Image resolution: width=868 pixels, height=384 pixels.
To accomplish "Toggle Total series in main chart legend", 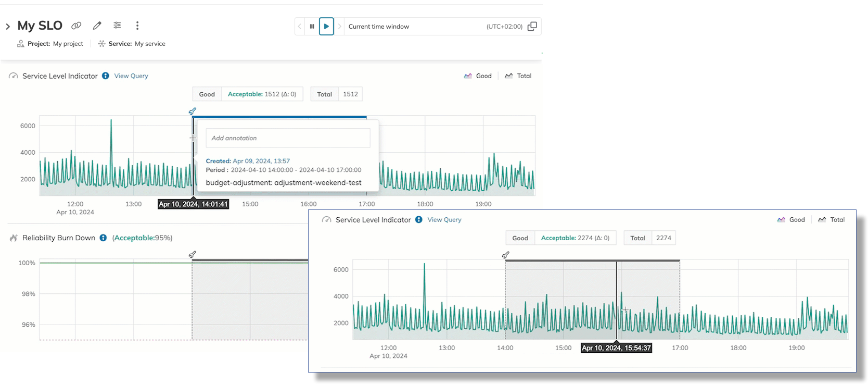I will [518, 76].
